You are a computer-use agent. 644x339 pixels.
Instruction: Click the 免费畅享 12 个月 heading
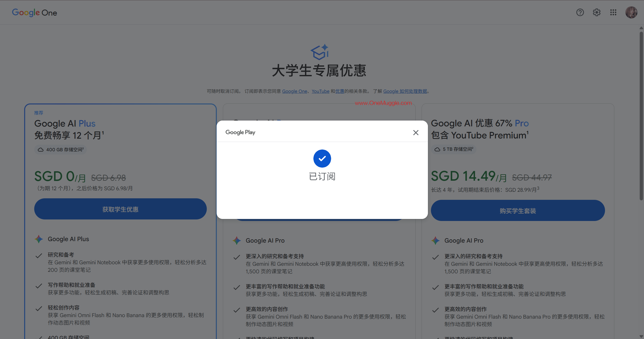coord(69,135)
